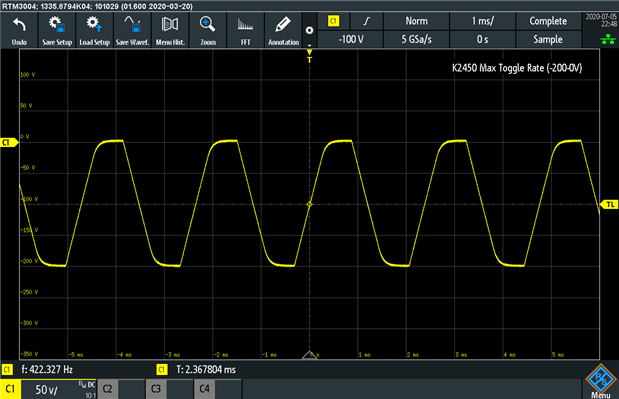Click the date and time display
Viewport: 619px width, 399px height.
601,21
